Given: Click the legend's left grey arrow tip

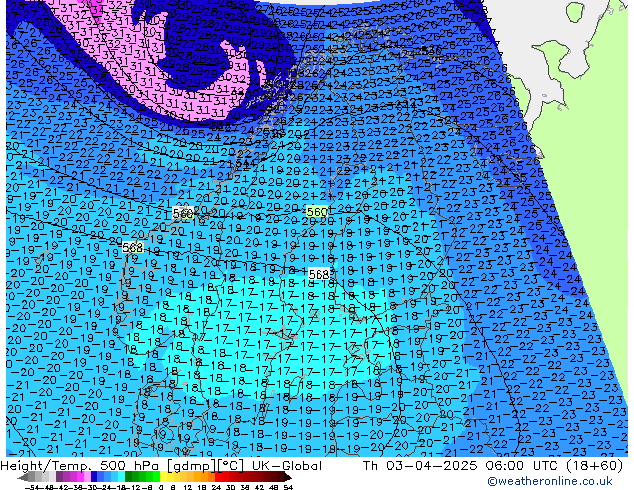Looking at the screenshot, I should click(21, 477).
